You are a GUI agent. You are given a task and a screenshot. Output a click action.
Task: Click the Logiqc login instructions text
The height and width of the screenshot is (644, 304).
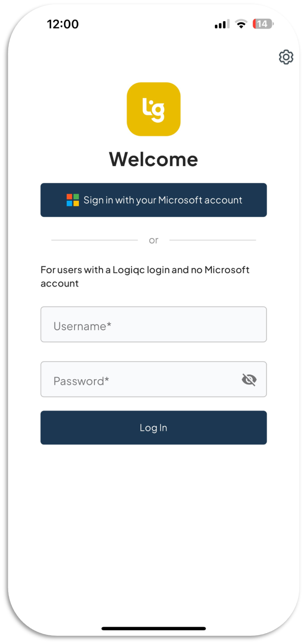point(145,276)
